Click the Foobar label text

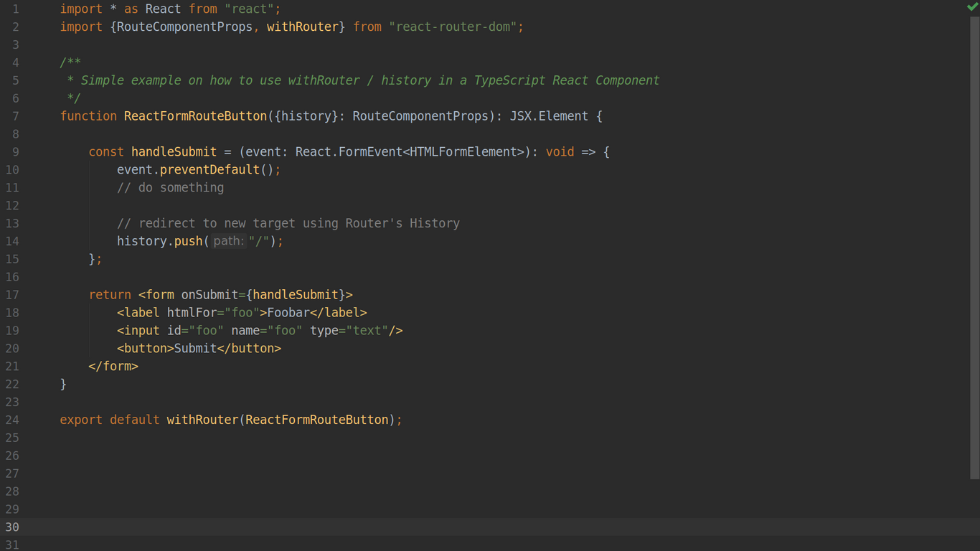287,312
